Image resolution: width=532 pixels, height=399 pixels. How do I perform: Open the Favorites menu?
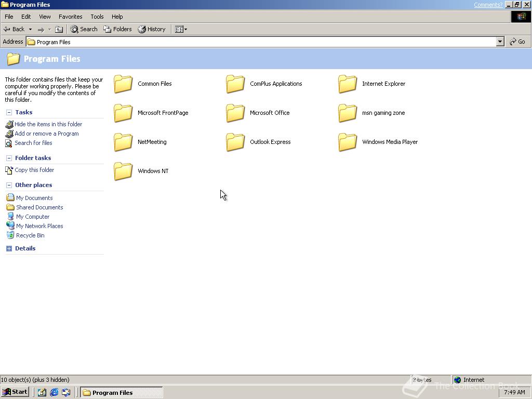coord(70,17)
